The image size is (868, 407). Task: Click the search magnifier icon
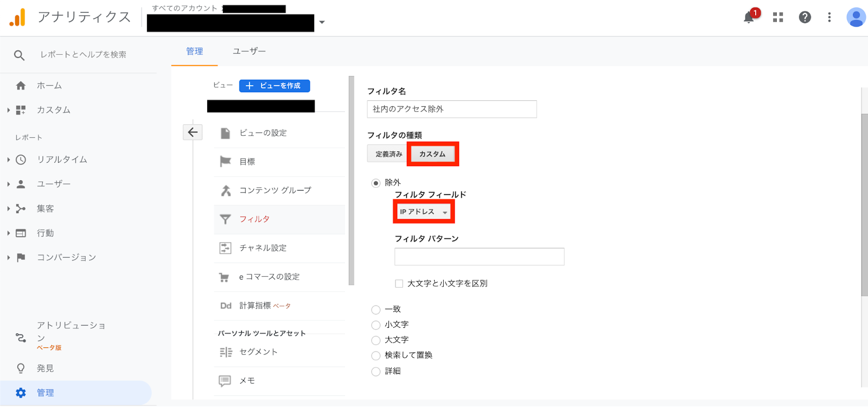[x=20, y=55]
